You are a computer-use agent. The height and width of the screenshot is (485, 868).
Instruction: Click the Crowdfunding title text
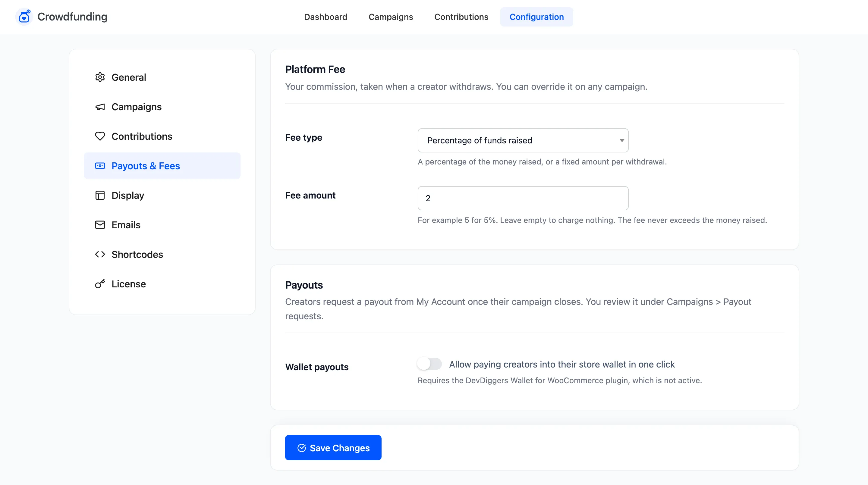tap(72, 17)
